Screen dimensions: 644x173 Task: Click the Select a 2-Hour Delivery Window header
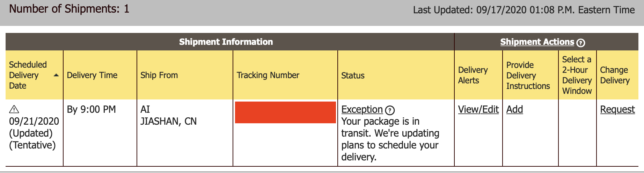coord(577,75)
